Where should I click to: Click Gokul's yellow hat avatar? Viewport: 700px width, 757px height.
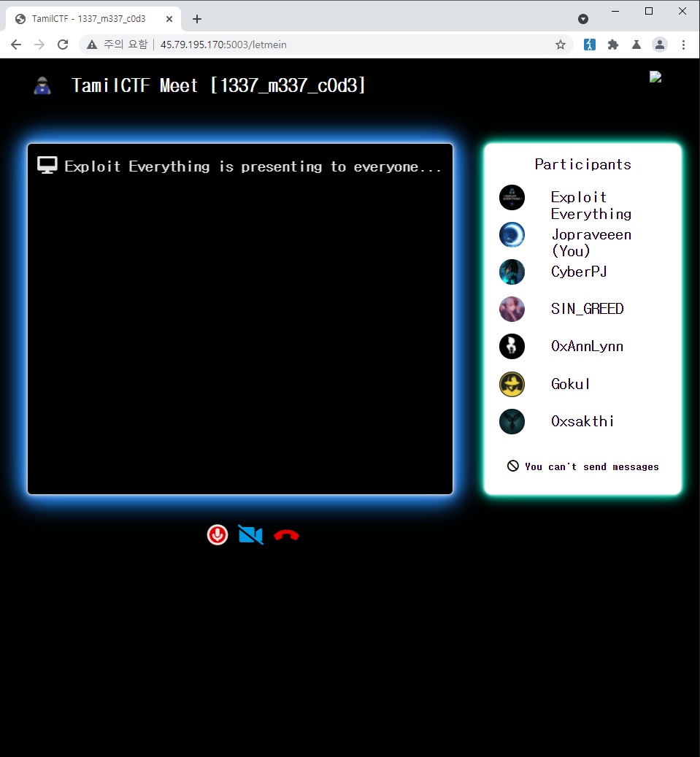[x=512, y=384]
